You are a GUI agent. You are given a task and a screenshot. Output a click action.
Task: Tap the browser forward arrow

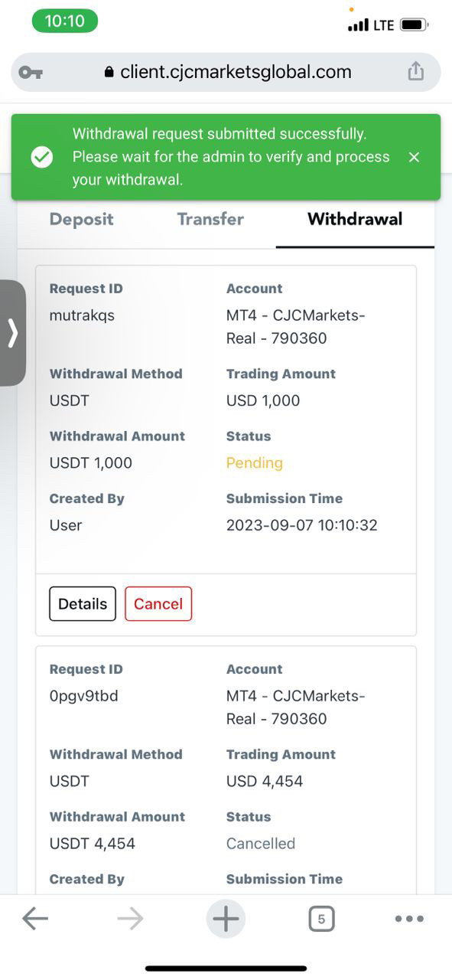coord(131,919)
